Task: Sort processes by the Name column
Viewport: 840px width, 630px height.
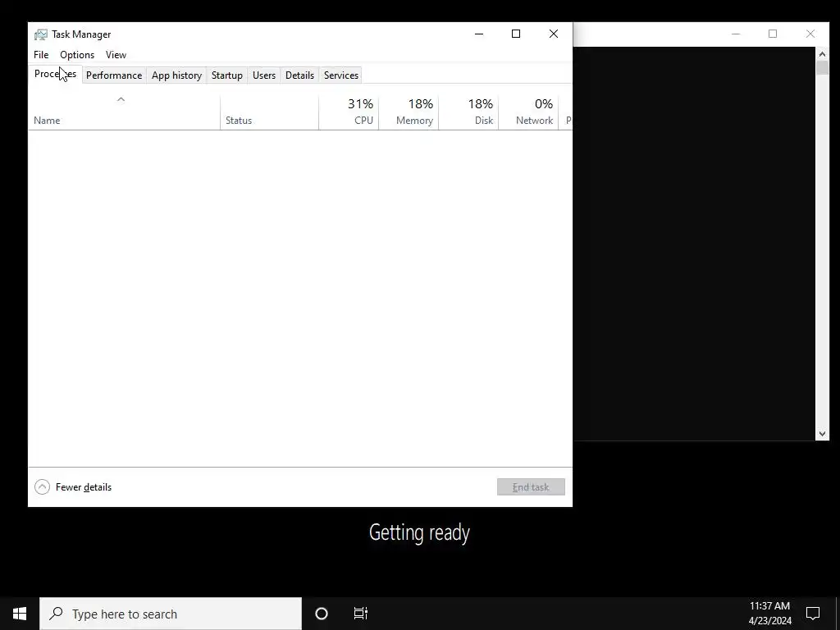Action: [125, 112]
